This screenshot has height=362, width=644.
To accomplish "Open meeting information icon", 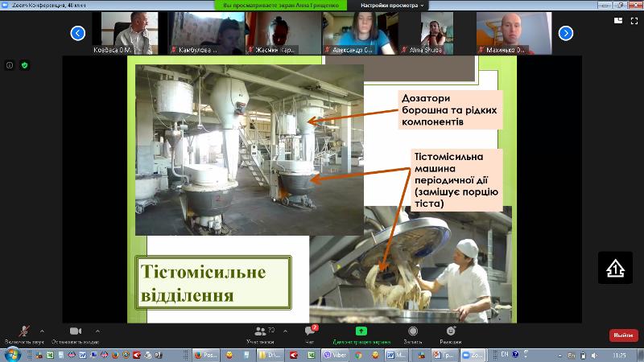I will (10, 65).
